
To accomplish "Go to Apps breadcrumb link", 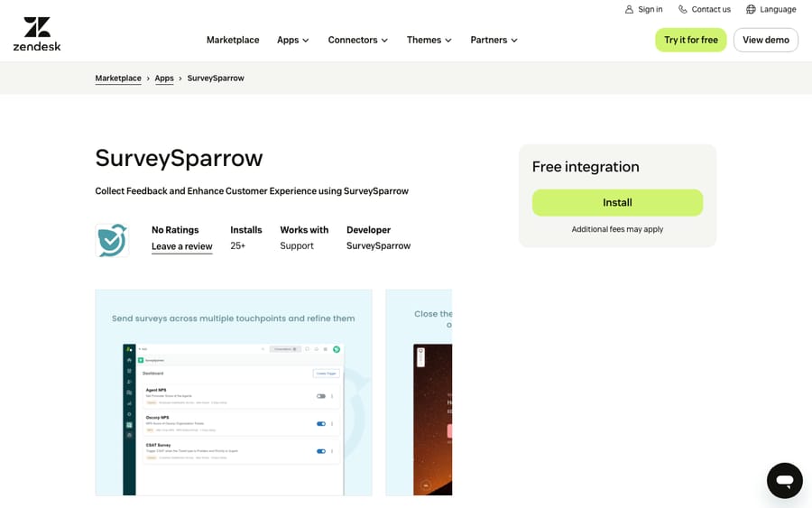I will pos(164,79).
